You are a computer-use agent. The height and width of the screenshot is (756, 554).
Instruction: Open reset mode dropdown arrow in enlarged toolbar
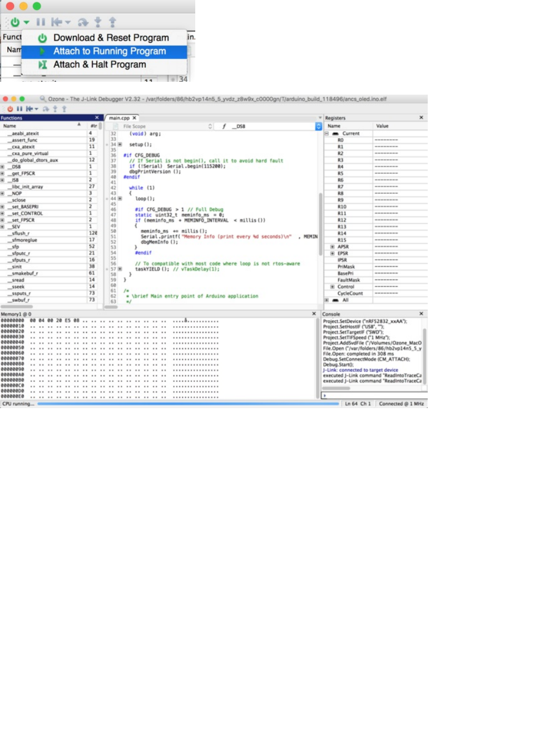(x=68, y=23)
